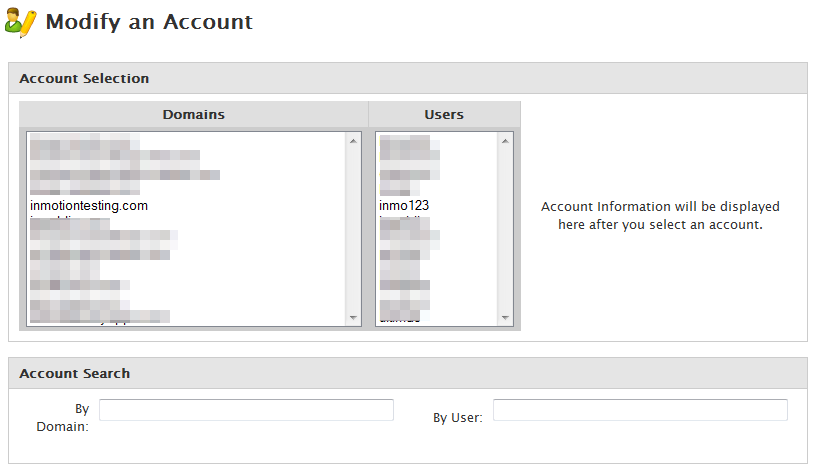Click the Account Search section header
This screenshot has width=813, height=470.
coord(75,373)
